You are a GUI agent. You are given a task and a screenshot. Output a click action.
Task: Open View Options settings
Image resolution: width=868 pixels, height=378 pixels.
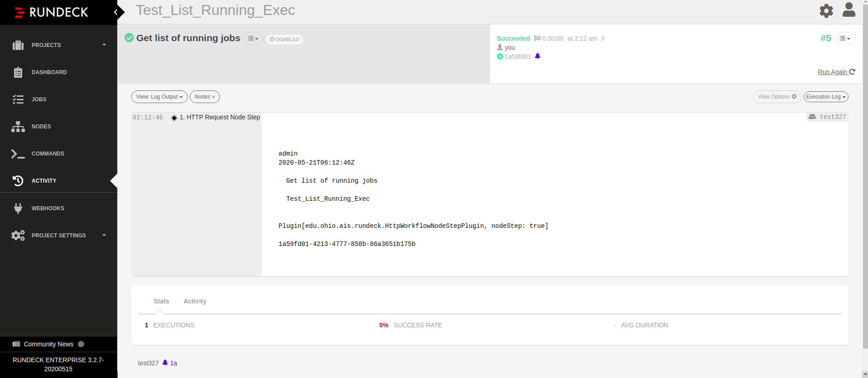[777, 97]
